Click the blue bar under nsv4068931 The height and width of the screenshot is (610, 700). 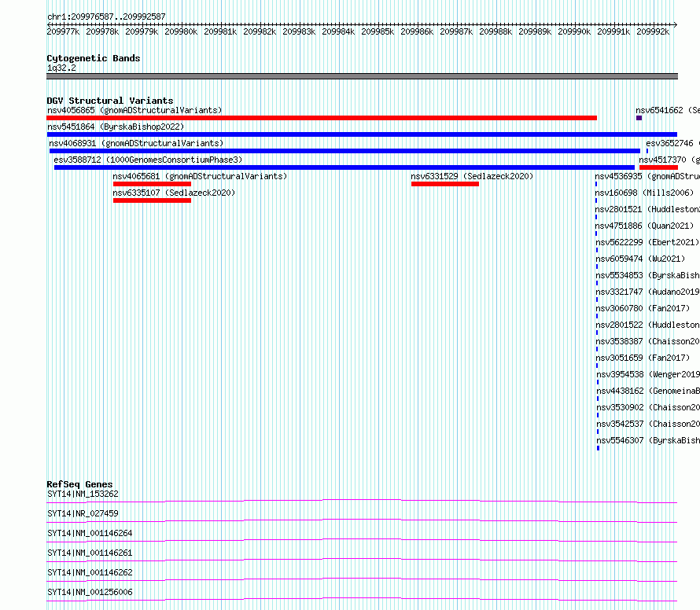click(344, 151)
